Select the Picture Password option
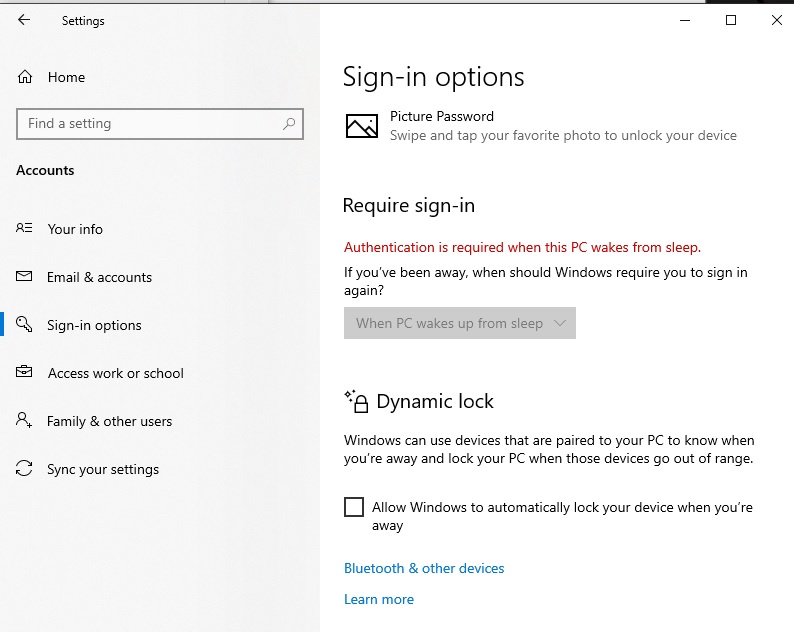794x632 pixels. pos(442,117)
